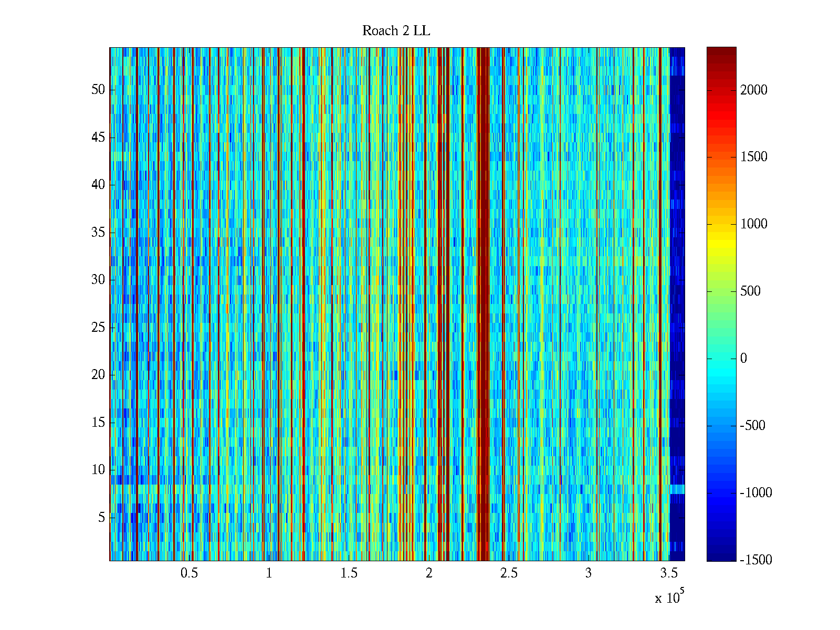Click the plot title 'Roach 2 LL'

point(396,31)
